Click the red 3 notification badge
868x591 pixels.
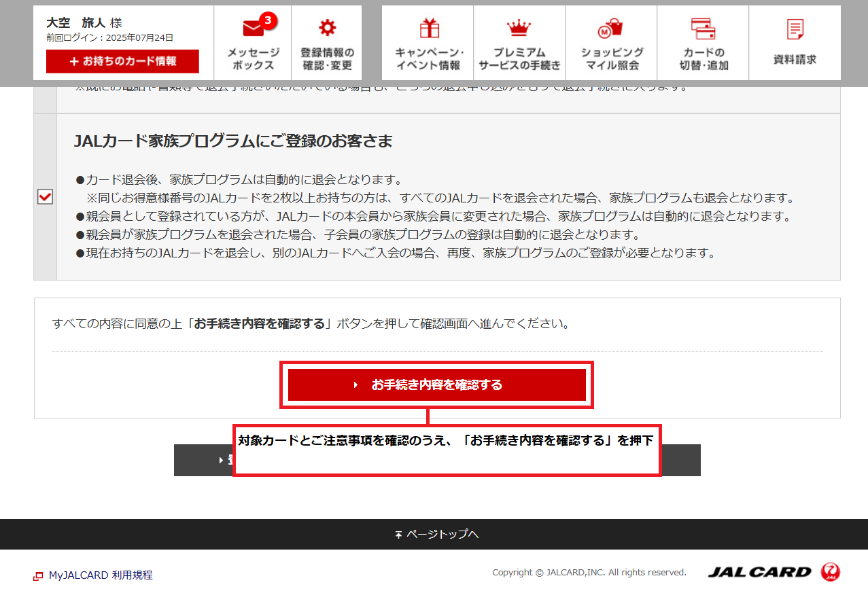[x=268, y=21]
